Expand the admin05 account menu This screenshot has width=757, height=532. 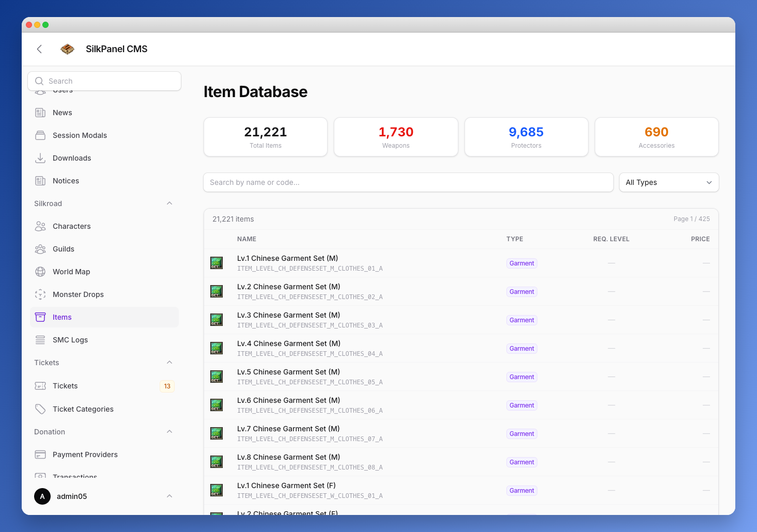(x=169, y=496)
